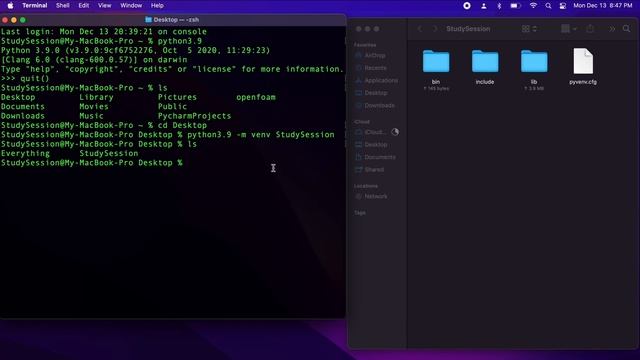Screen dimensions: 640x360
Task: Select Desktop under iCloud in sidebar
Action: 376,145
